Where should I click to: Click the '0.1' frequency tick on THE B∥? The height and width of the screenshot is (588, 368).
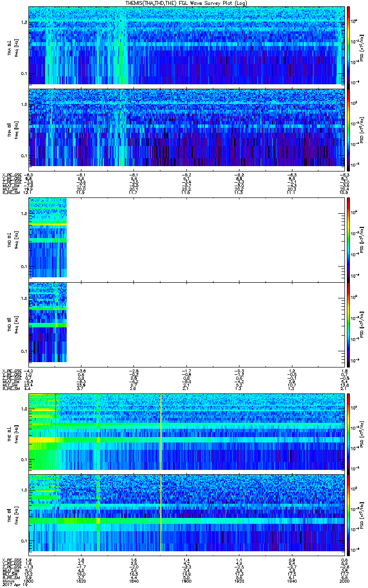(24, 541)
